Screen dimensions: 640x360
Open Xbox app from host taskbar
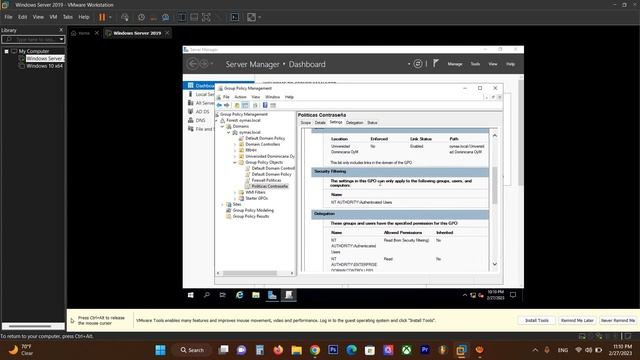pyautogui.click(x=406, y=350)
